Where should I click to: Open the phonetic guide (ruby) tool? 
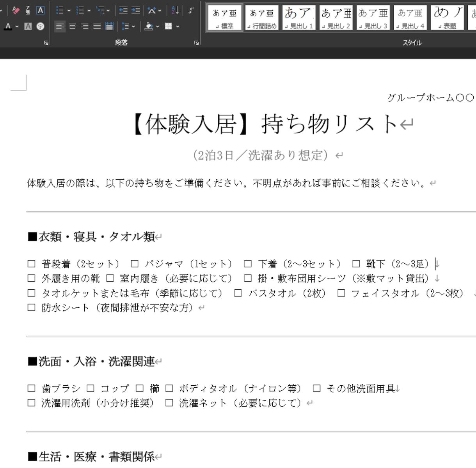pos(28,11)
